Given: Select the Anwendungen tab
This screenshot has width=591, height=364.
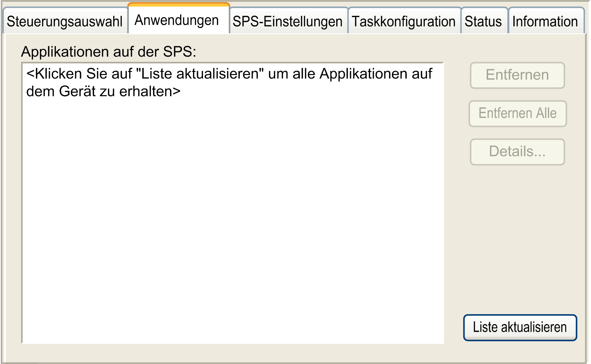Looking at the screenshot, I should (x=177, y=20).
